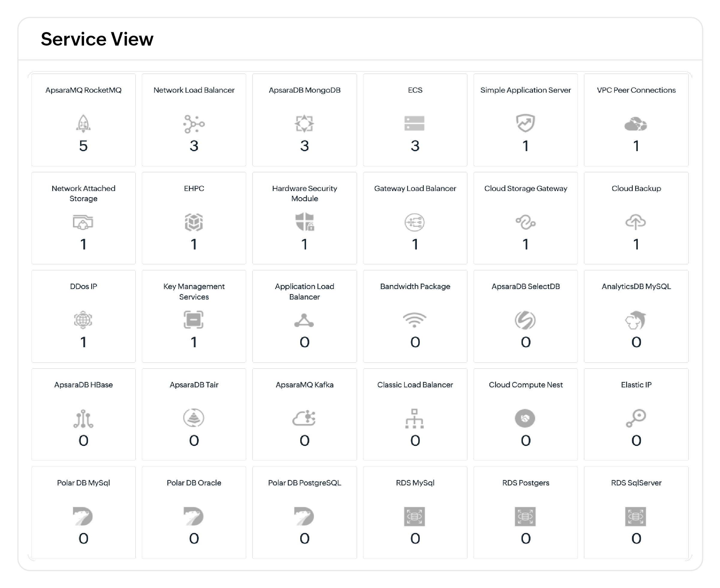Image resolution: width=720 pixels, height=588 pixels.
Task: Click the Gateway Load Balancer icon
Action: 414,222
